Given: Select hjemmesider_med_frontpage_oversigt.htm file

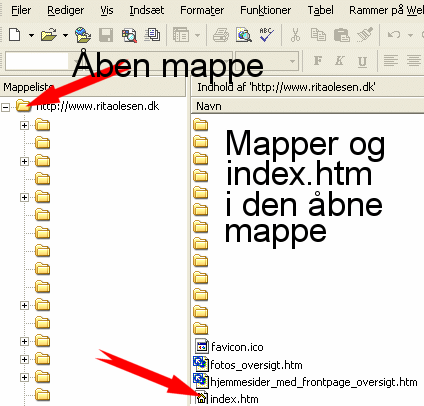Looking at the screenshot, I should (x=314, y=382).
